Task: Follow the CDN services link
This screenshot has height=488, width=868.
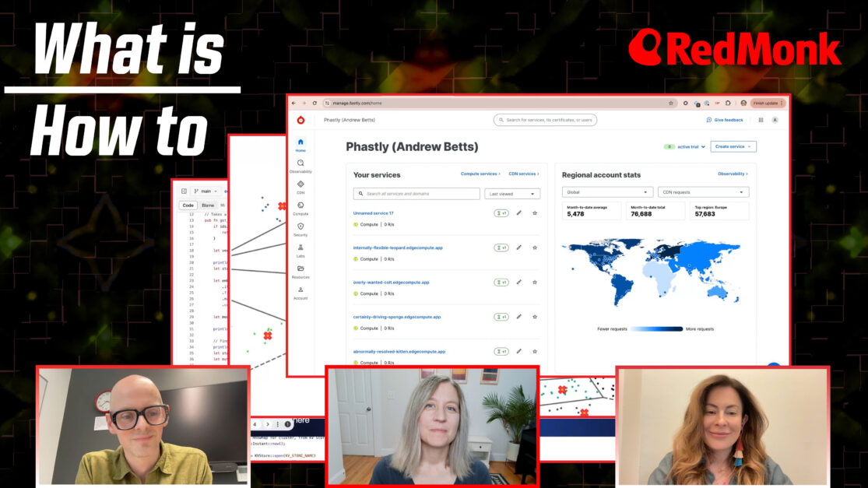Action: [524, 174]
